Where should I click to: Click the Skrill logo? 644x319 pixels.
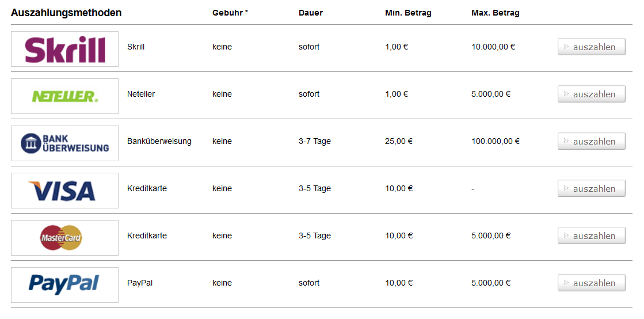coord(65,49)
